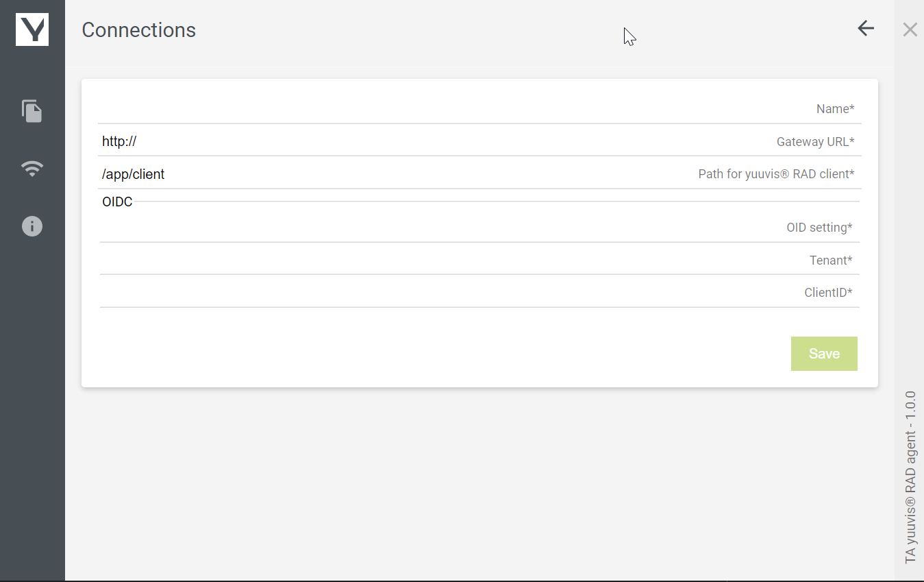Close the agent panel with X
This screenshot has height=582, width=924.
click(910, 29)
